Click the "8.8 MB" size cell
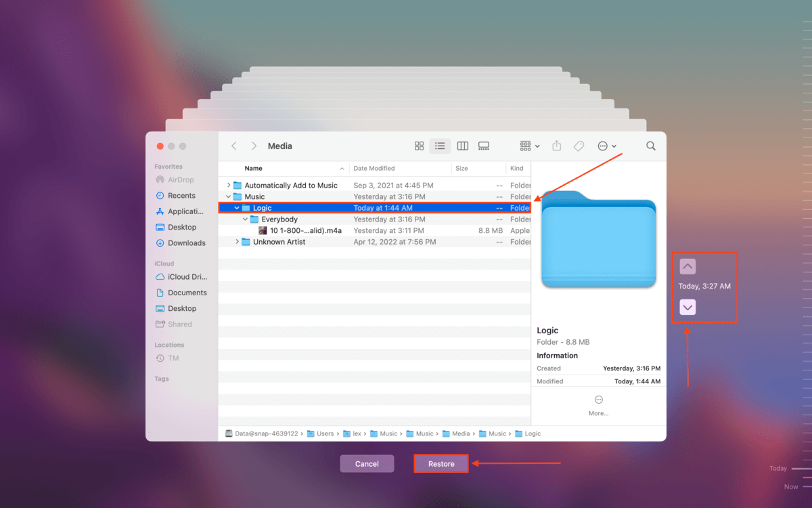 pos(491,230)
